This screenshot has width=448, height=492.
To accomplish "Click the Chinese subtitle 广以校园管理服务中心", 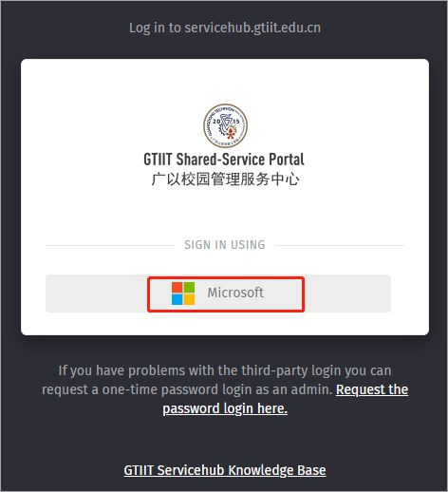I will pos(225,180).
